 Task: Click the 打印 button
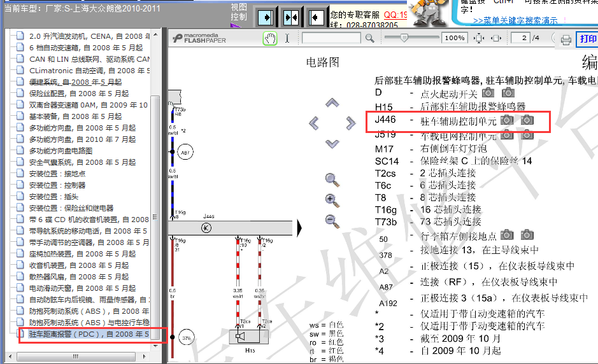click(x=587, y=39)
